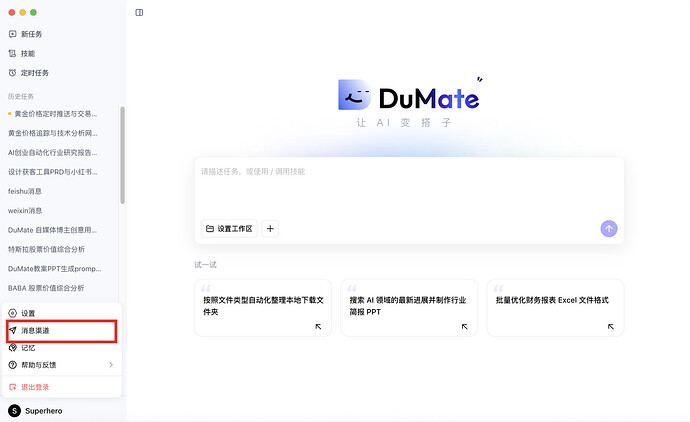Open the feishu消息 history item
This screenshot has height=422, width=690.
(25, 191)
